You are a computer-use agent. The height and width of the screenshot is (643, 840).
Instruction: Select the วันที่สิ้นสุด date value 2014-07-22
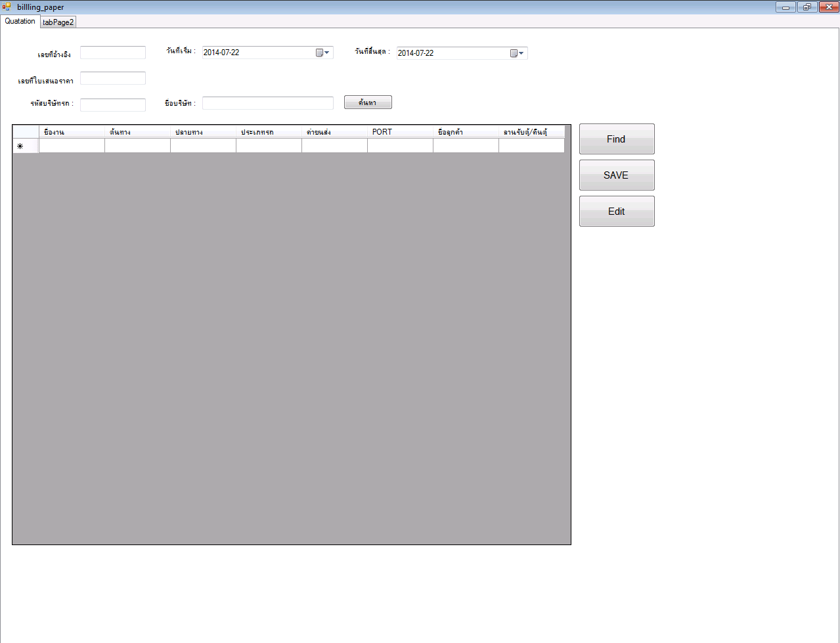coord(416,53)
